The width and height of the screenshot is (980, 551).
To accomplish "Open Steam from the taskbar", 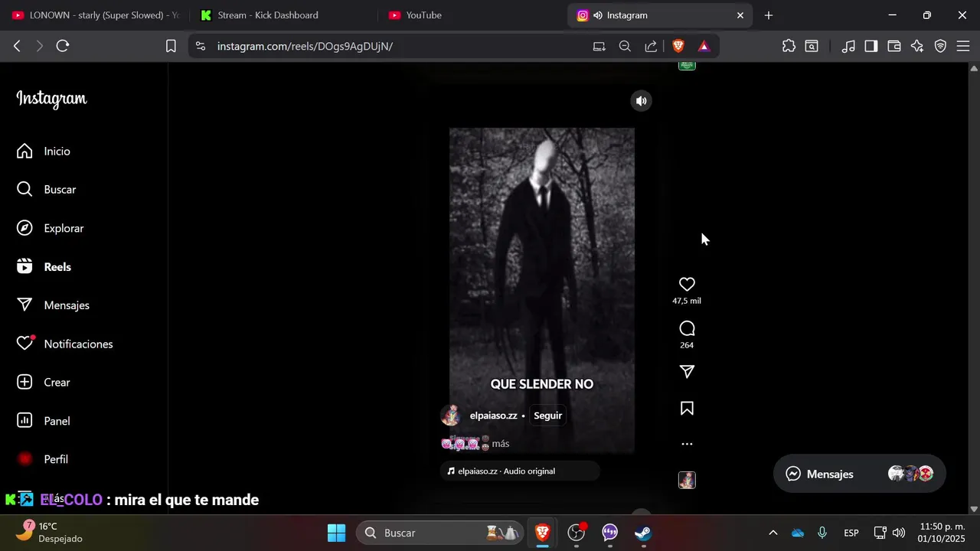I will [643, 533].
